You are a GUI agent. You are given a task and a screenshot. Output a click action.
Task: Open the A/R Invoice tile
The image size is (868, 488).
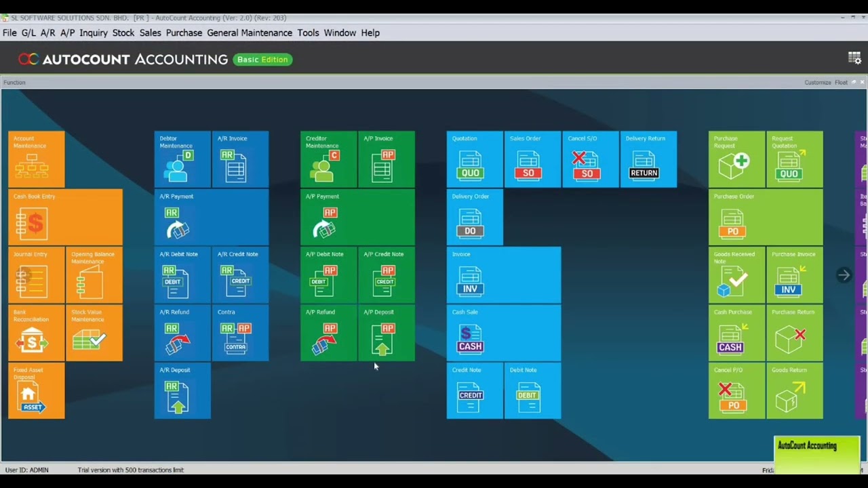(x=241, y=159)
